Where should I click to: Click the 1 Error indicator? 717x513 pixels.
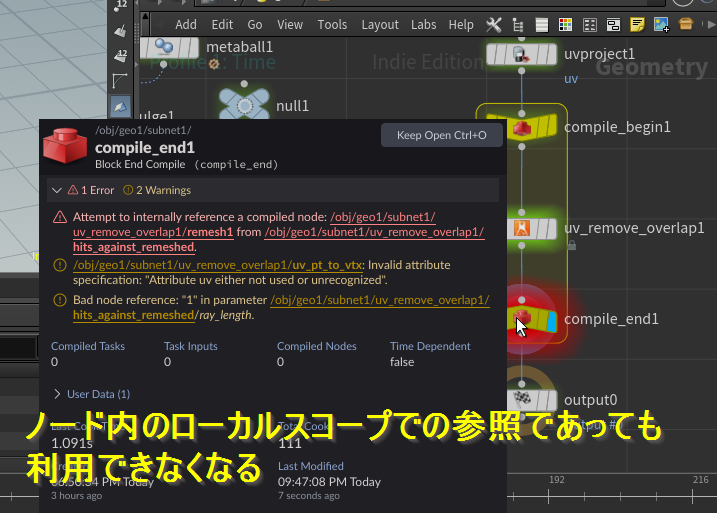click(x=91, y=190)
